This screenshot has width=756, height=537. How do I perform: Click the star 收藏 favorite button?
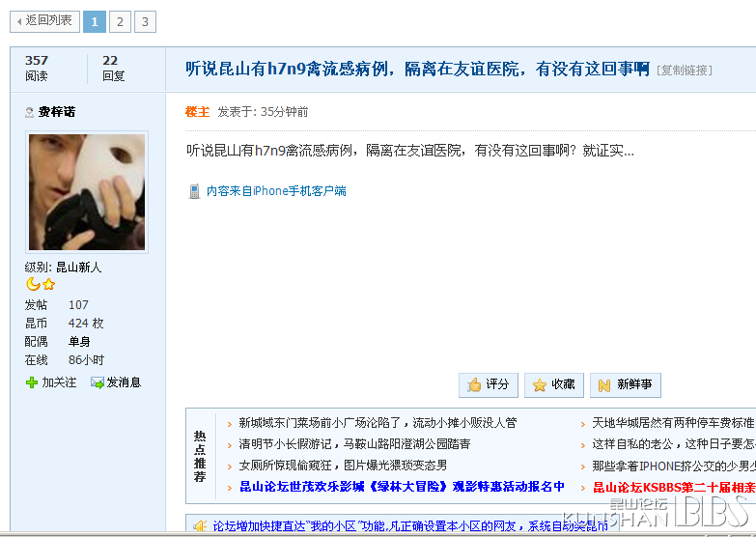click(554, 384)
